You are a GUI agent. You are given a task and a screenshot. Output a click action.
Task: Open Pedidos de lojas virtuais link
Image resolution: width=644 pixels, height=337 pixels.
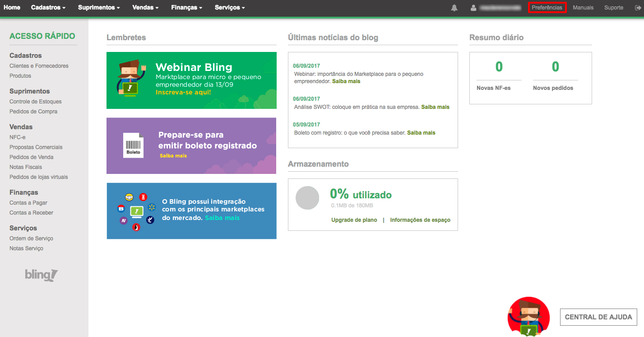(x=39, y=177)
